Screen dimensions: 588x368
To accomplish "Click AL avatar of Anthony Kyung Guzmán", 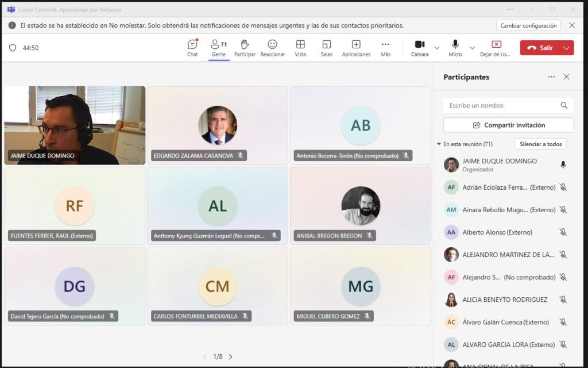I will (x=218, y=206).
